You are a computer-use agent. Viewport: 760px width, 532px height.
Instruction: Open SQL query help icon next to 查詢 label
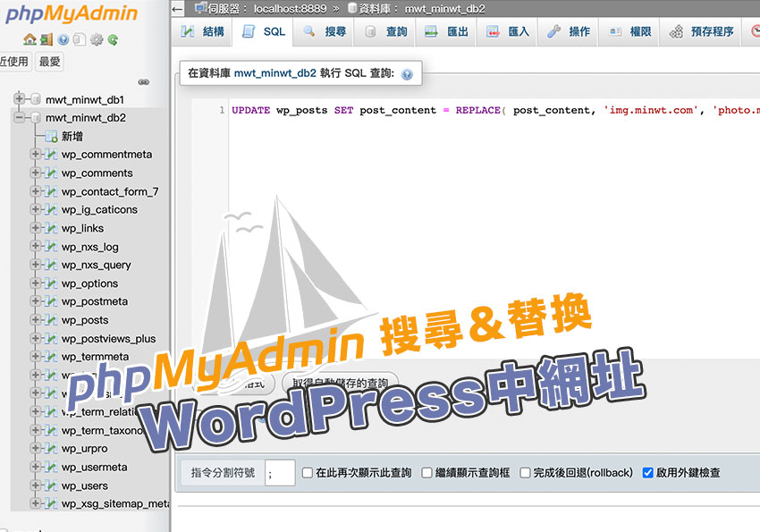coord(407,74)
